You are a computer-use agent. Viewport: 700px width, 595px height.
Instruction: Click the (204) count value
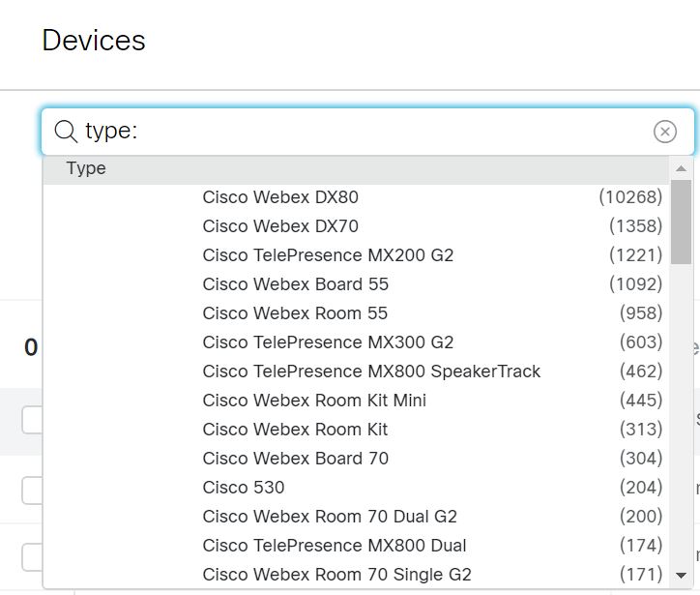(x=641, y=488)
